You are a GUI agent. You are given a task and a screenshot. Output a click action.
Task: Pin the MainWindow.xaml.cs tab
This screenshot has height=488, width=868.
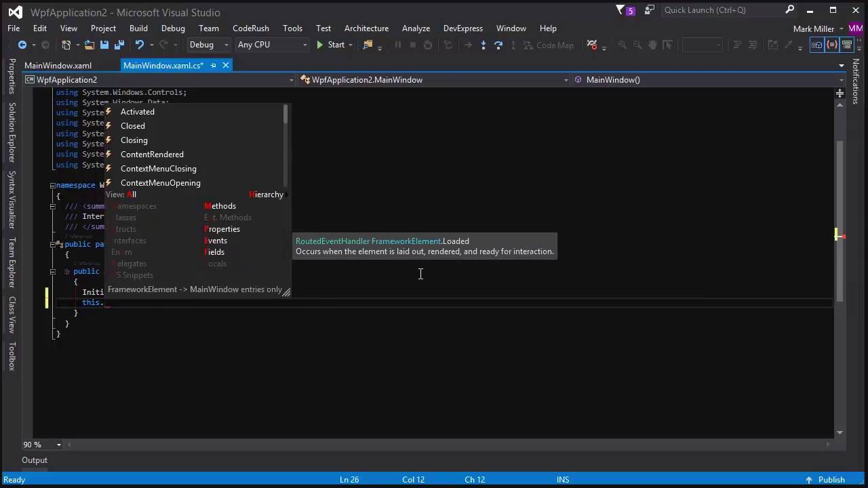coord(213,65)
